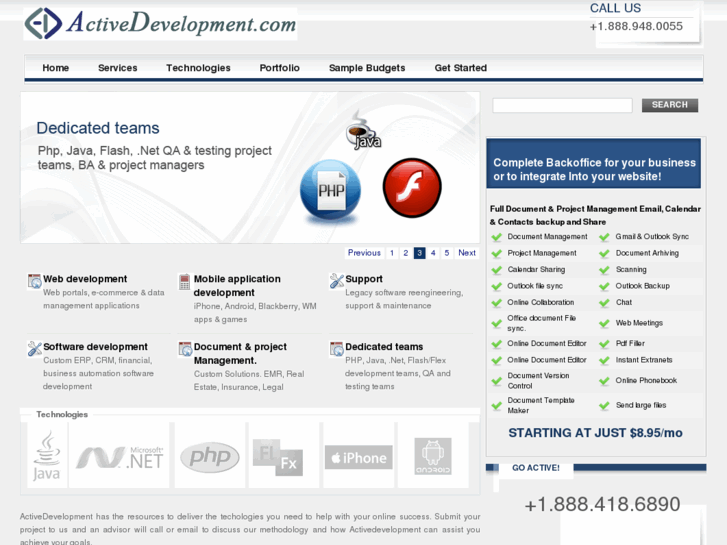The height and width of the screenshot is (545, 727).
Task: Click the Web development section icon
Action: pos(34,281)
